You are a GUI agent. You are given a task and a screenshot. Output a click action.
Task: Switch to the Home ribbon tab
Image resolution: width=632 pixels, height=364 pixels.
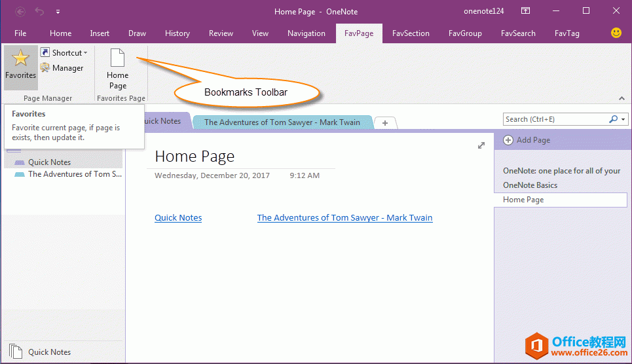[60, 33]
